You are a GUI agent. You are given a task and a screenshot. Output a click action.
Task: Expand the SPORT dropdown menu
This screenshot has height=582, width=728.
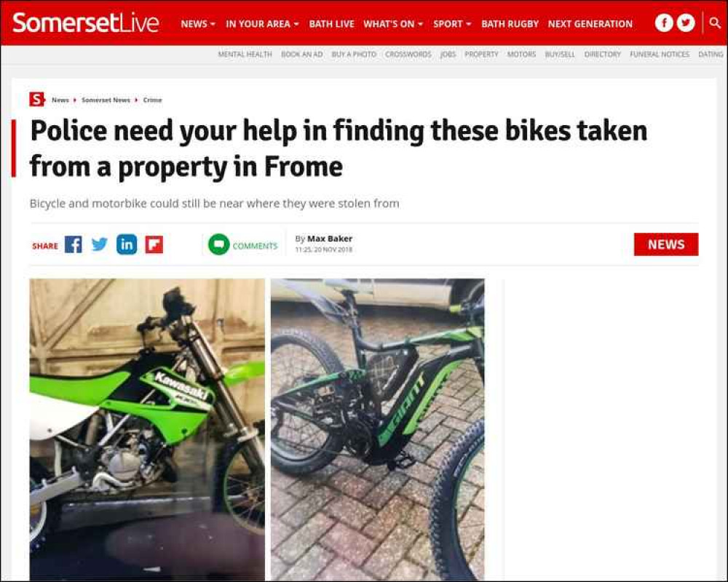[452, 24]
